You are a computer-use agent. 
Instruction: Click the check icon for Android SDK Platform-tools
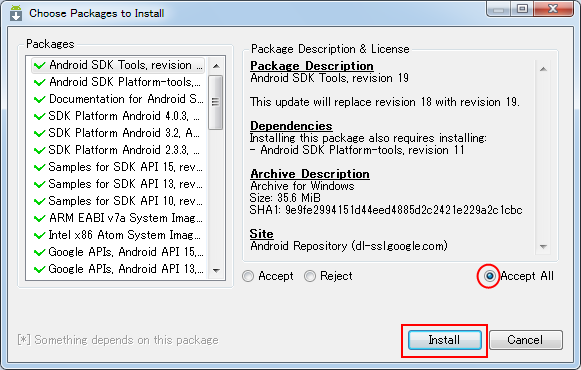tap(39, 82)
